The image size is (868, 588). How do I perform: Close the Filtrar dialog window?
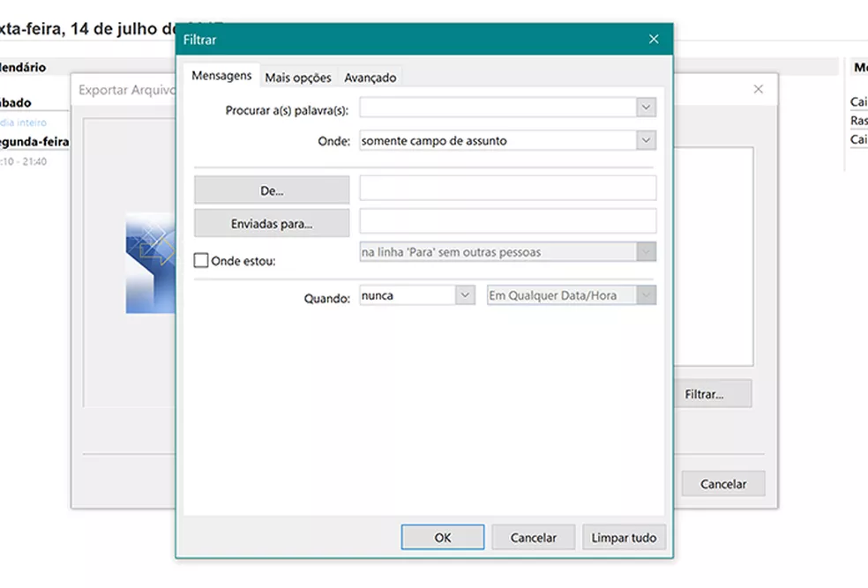[x=654, y=40]
